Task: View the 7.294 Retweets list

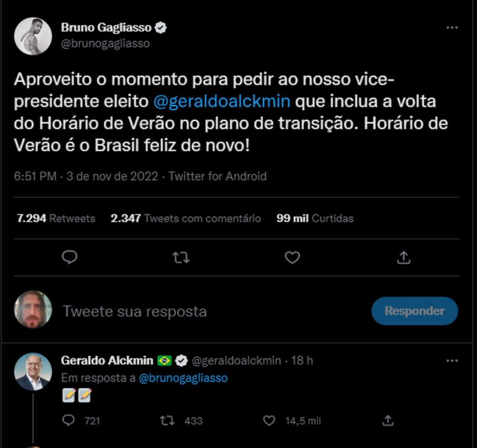Action: pyautogui.click(x=56, y=219)
